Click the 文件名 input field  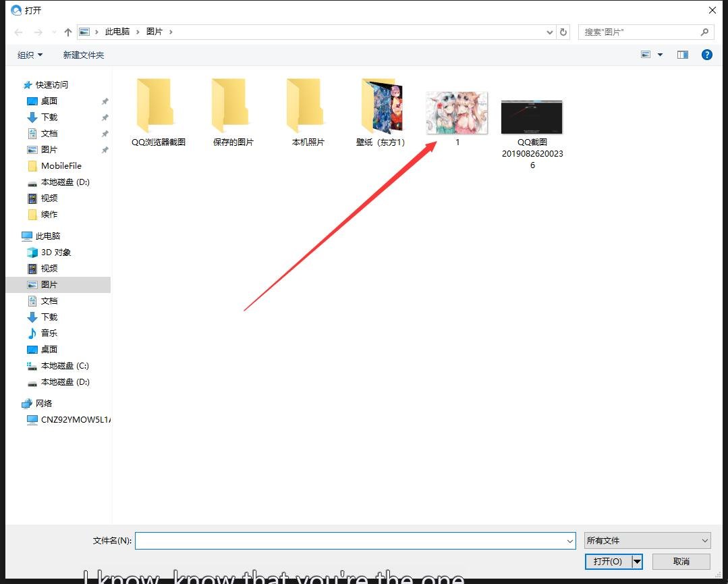(x=351, y=540)
